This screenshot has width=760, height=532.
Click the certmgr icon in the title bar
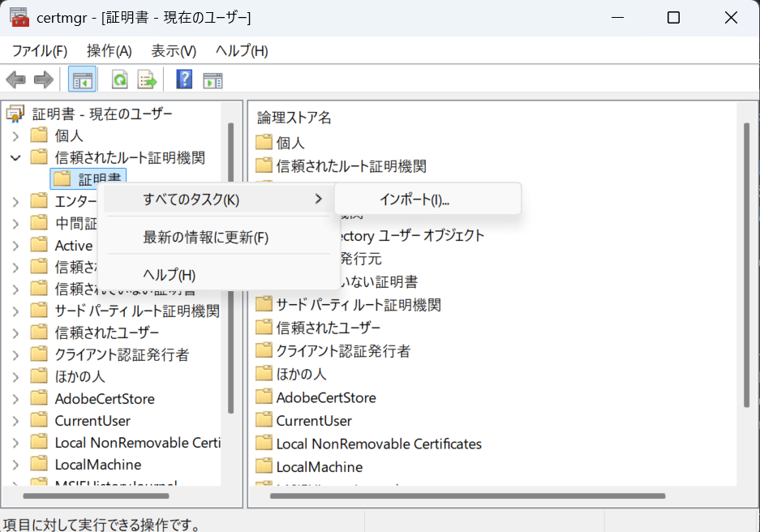(19, 17)
